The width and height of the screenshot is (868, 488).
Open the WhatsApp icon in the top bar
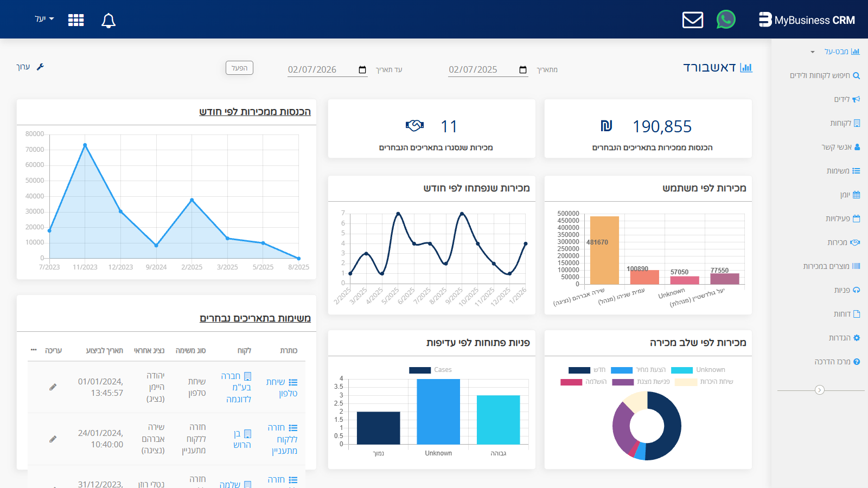point(726,20)
